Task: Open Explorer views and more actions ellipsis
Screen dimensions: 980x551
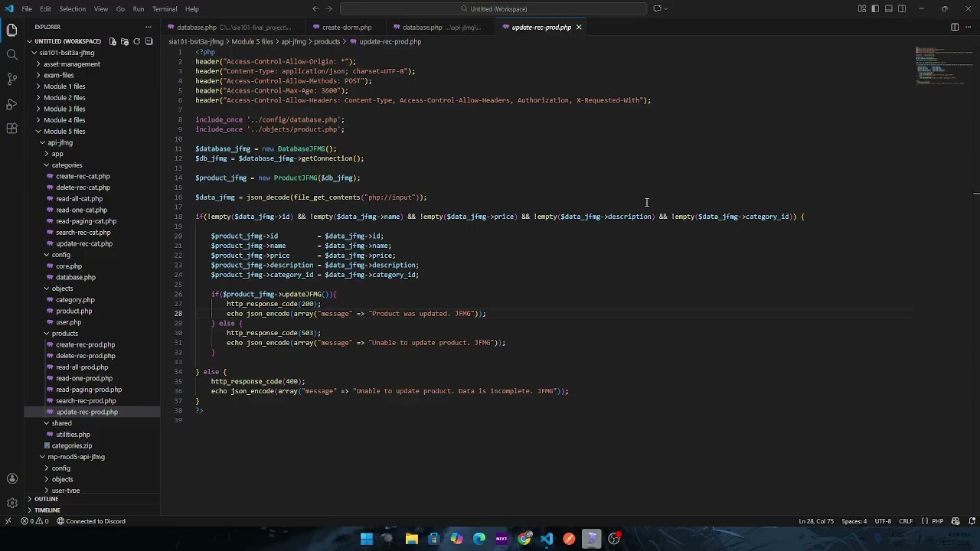Action: pyautogui.click(x=149, y=27)
